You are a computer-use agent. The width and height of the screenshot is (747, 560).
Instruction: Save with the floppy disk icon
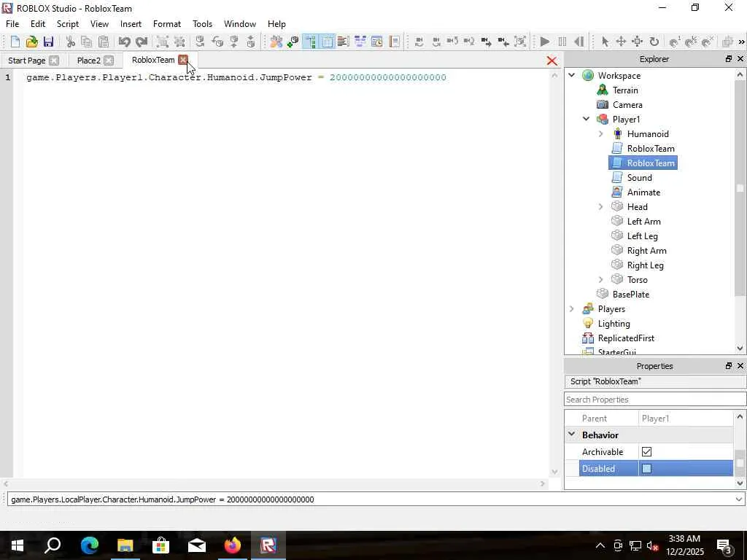(x=48, y=42)
